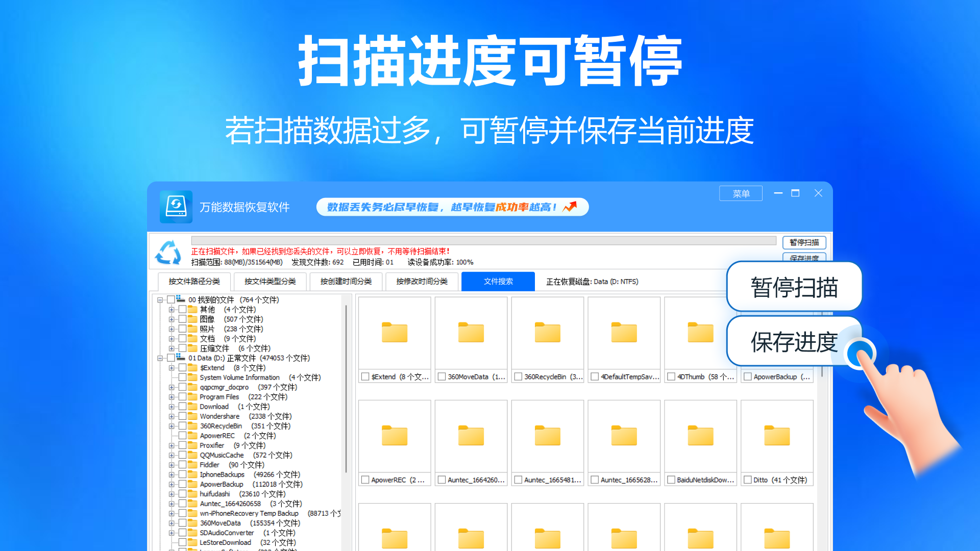The image size is (980, 551).
Task: Check the 00 找到的文件 root checkbox
Action: (170, 299)
